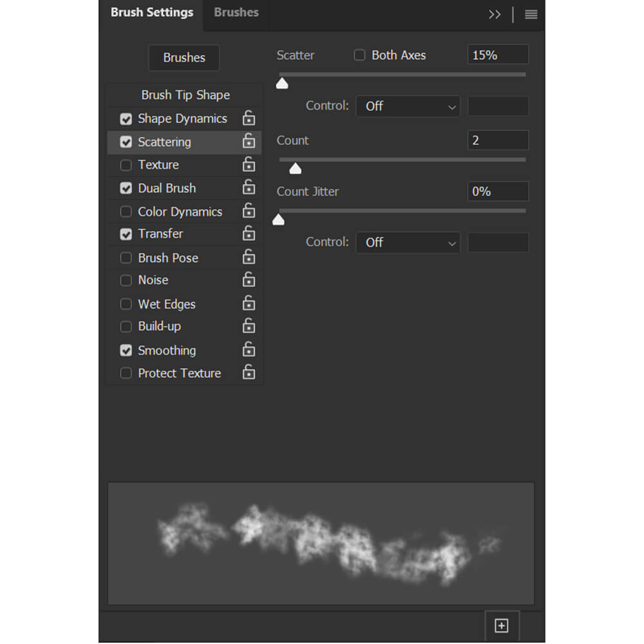The width and height of the screenshot is (644, 644).
Task: Click the lock icon next to Texture
Action: 249,164
